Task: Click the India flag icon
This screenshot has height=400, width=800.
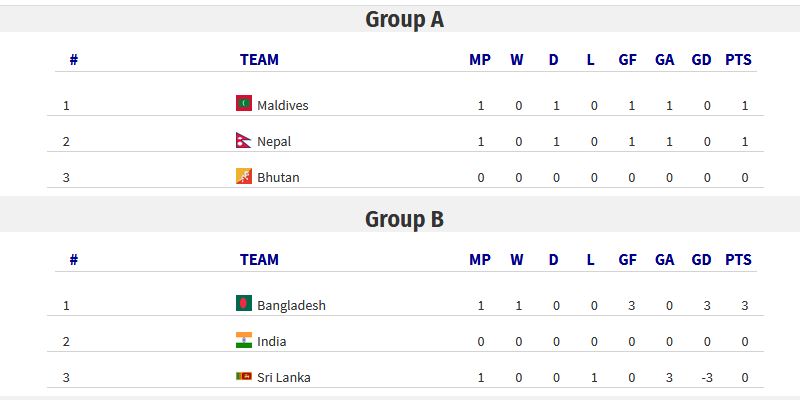Action: pos(244,340)
